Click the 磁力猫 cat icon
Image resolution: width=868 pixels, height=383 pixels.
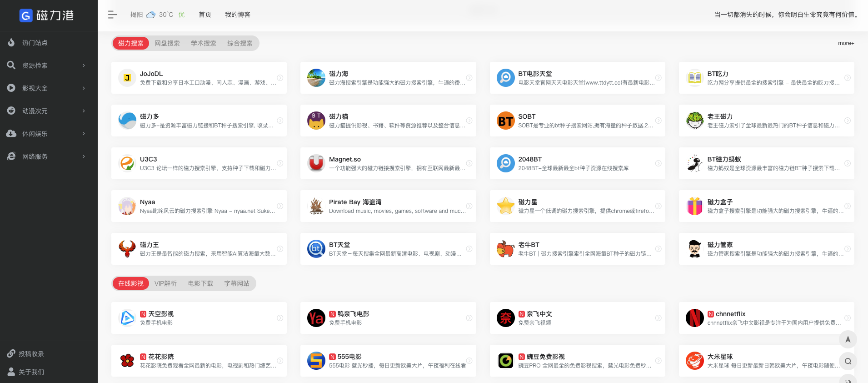pyautogui.click(x=316, y=121)
